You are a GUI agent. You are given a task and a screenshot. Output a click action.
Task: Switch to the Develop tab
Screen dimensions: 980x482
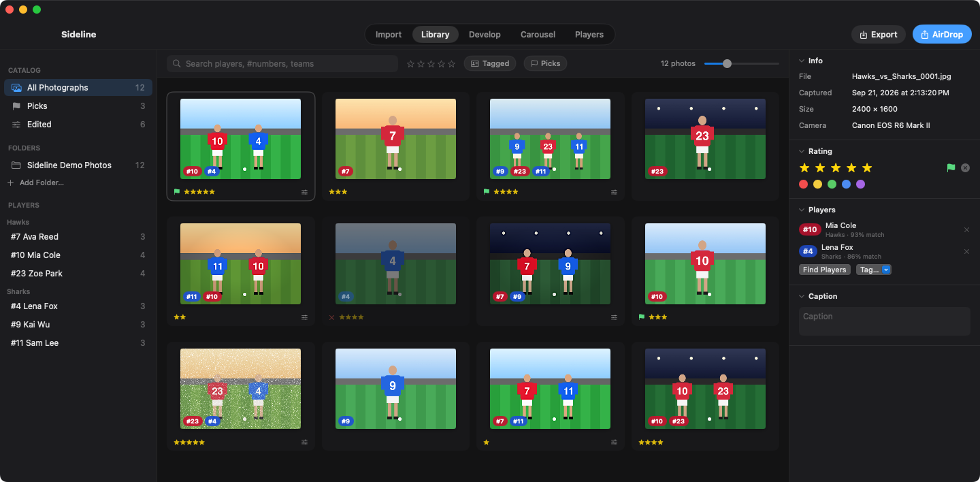coord(485,34)
